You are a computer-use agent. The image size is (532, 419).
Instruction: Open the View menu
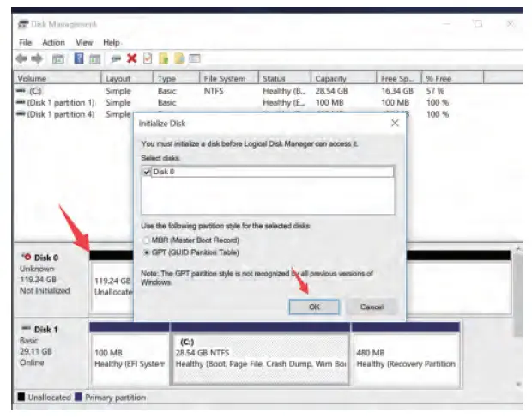(84, 42)
